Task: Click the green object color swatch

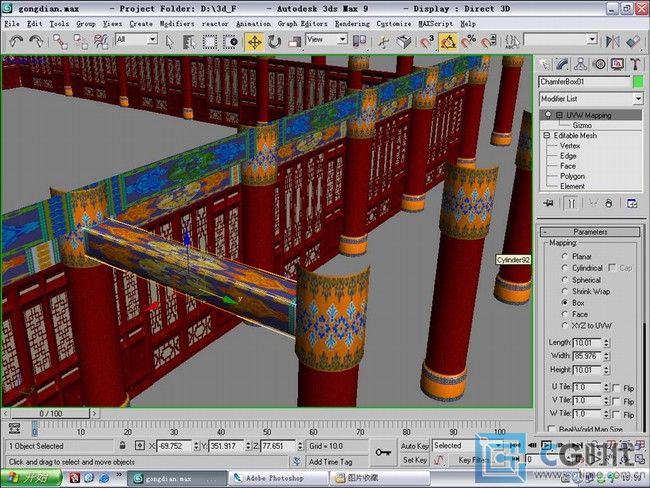Action: 637,81
